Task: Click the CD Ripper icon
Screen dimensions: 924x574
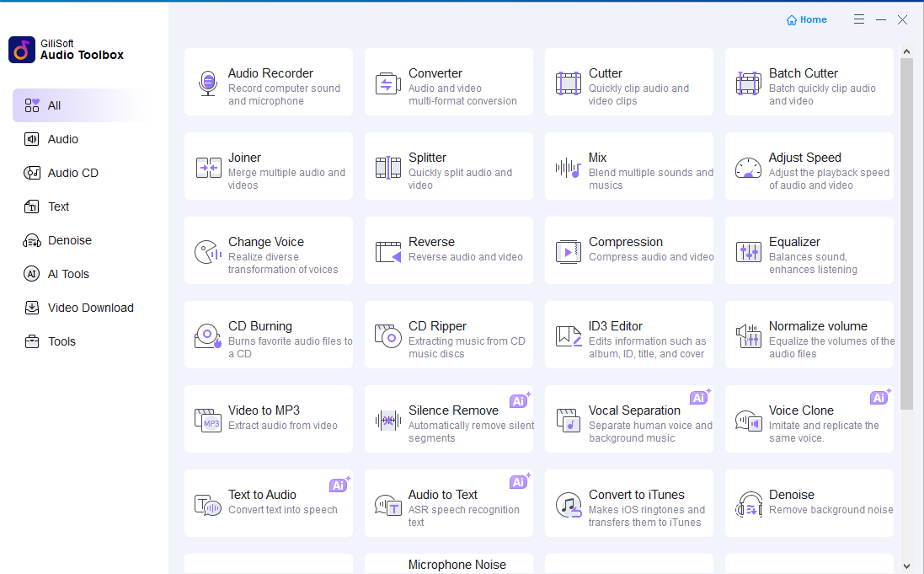Action: (387, 336)
